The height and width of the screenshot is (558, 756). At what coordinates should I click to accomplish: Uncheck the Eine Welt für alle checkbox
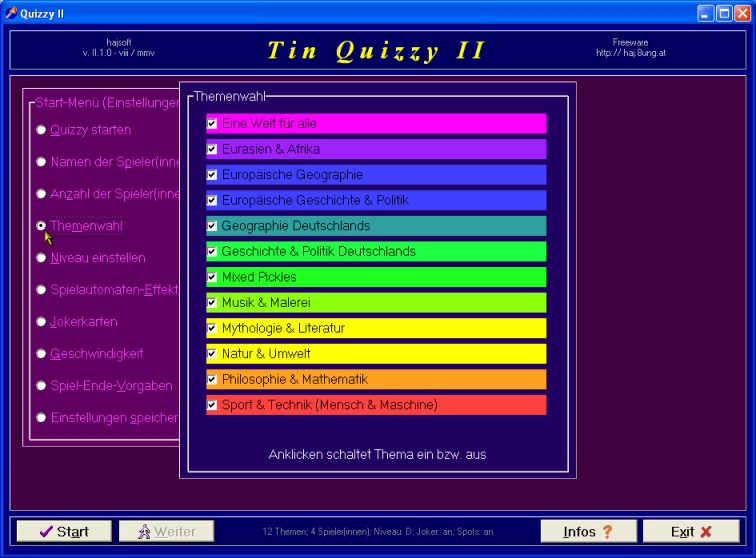click(x=212, y=124)
